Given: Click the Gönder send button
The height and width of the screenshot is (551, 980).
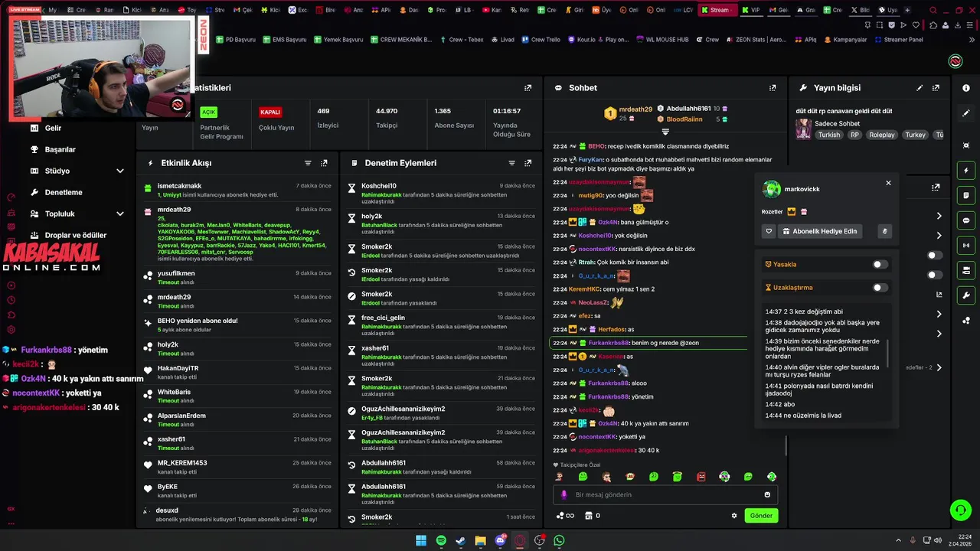Looking at the screenshot, I should coord(761,516).
